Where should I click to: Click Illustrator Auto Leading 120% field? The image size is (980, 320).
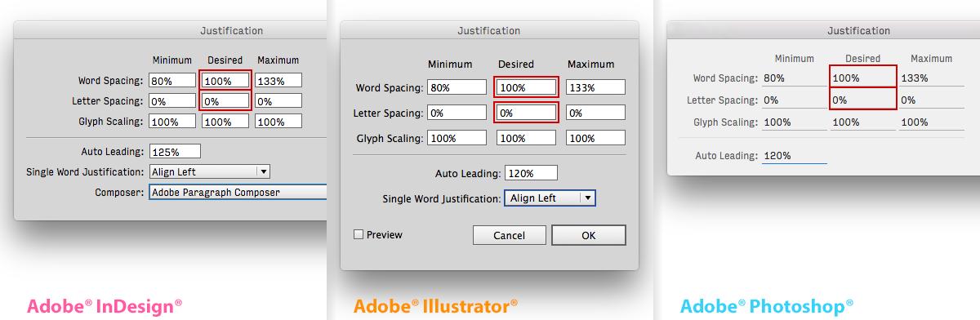pyautogui.click(x=531, y=172)
